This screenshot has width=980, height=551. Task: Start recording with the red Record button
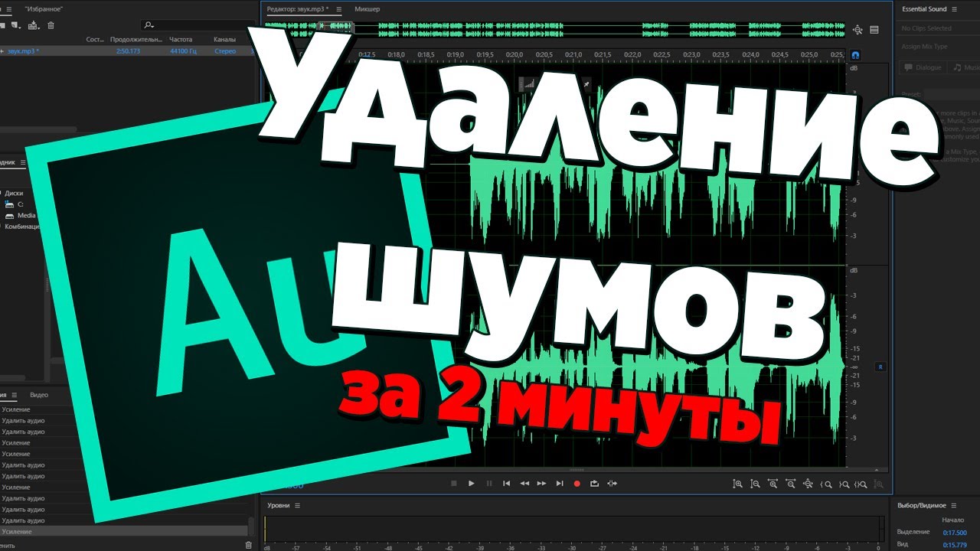click(577, 484)
